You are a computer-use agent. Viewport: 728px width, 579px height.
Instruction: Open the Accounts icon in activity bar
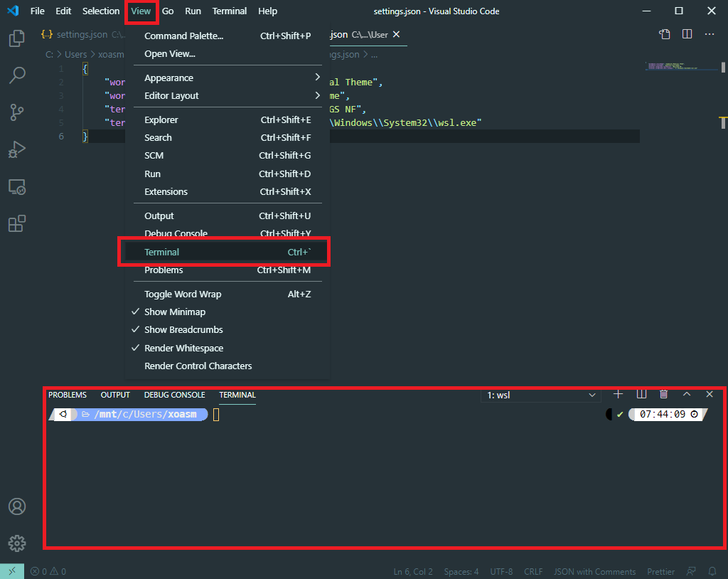pos(17,506)
